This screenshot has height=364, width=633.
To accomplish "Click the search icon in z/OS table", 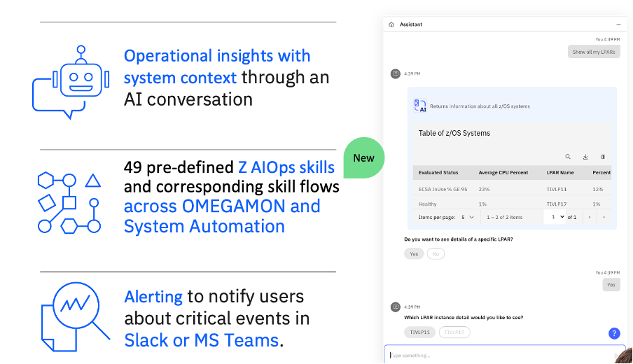I will click(568, 157).
